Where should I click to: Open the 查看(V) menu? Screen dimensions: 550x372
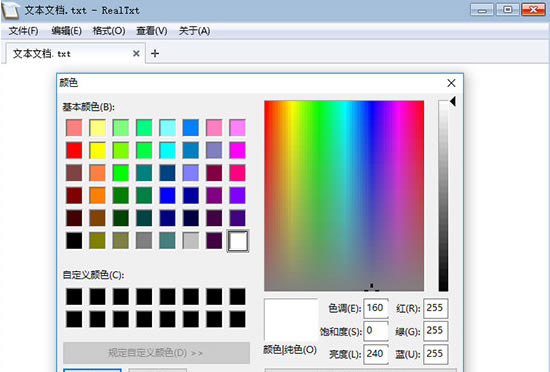[x=152, y=31]
